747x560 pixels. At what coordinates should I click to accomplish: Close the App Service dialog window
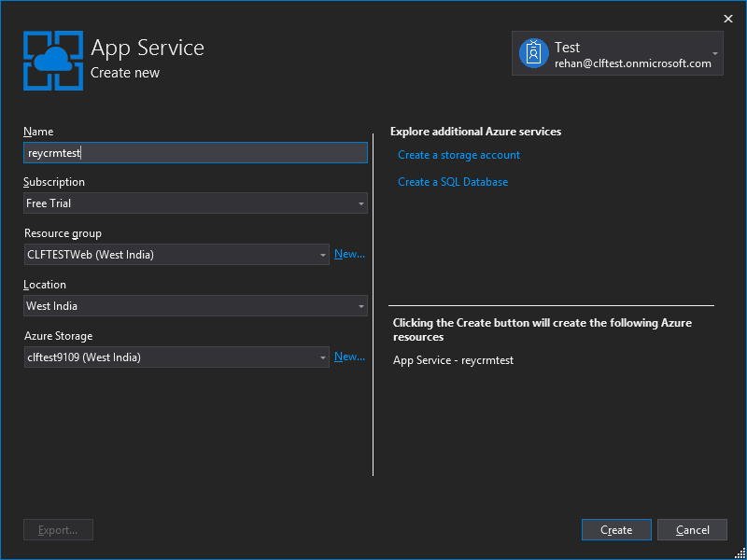click(x=728, y=19)
